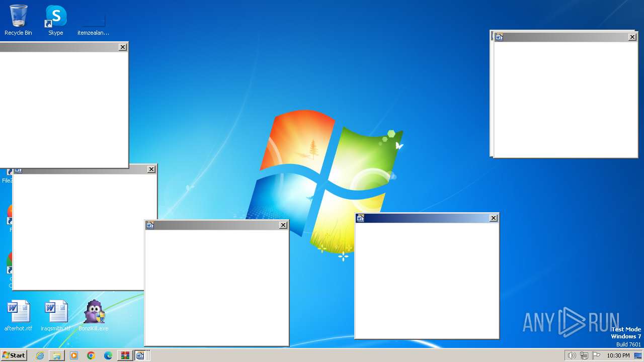Click the Show Desktop button by the clock
Viewport: 644px width, 362px height.
pos(638,355)
